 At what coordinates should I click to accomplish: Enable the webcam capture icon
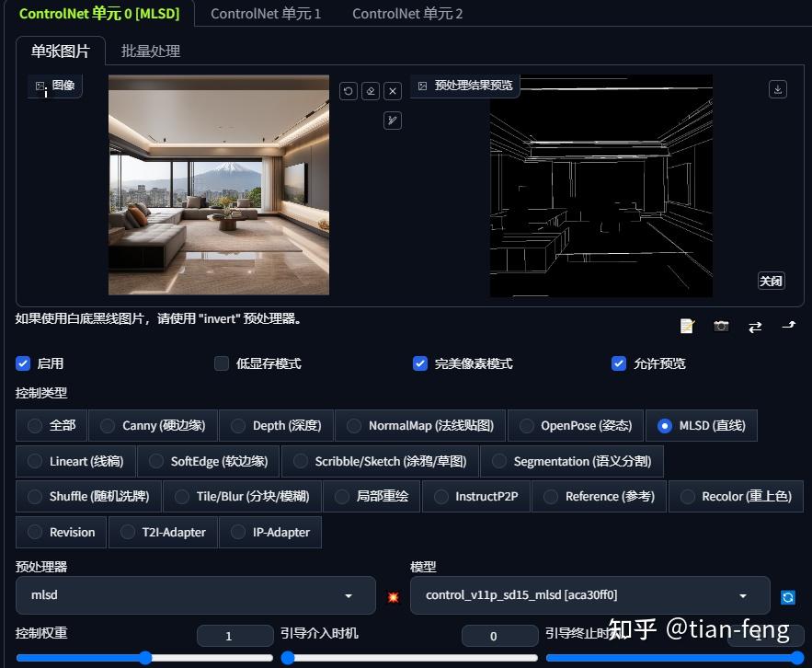(721, 326)
